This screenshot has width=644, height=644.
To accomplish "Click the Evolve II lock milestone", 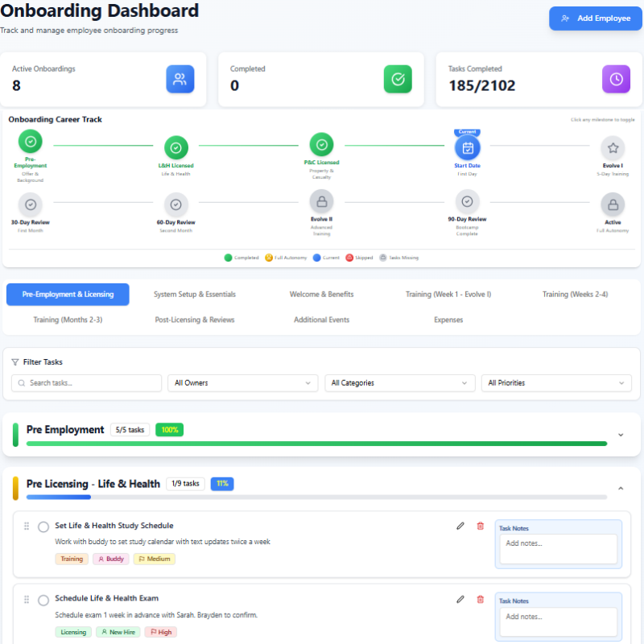I will pyautogui.click(x=321, y=202).
